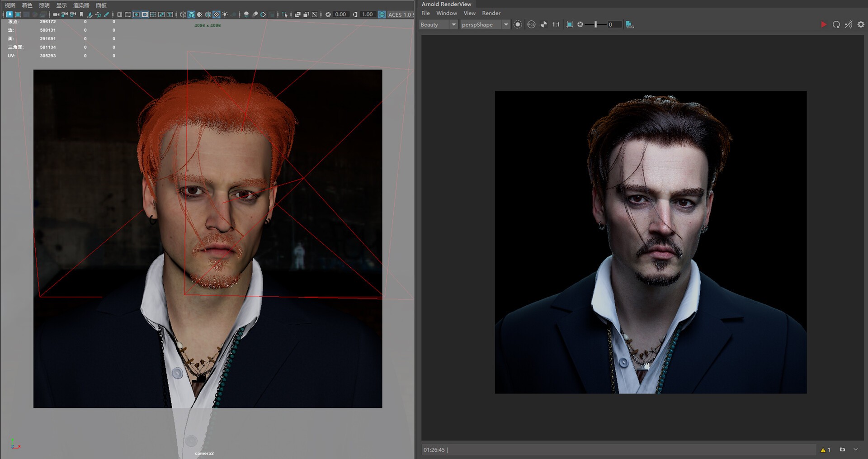Click the 1:1 zoom button

(x=556, y=24)
